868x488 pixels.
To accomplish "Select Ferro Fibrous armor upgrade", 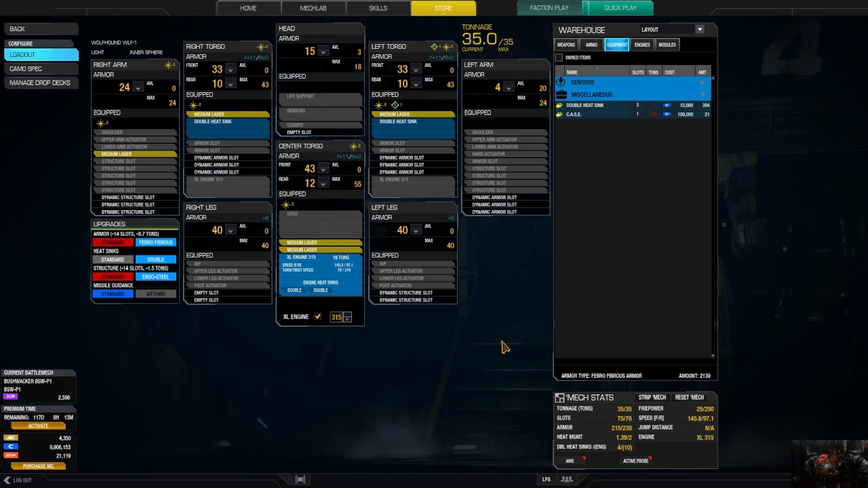I will (155, 242).
